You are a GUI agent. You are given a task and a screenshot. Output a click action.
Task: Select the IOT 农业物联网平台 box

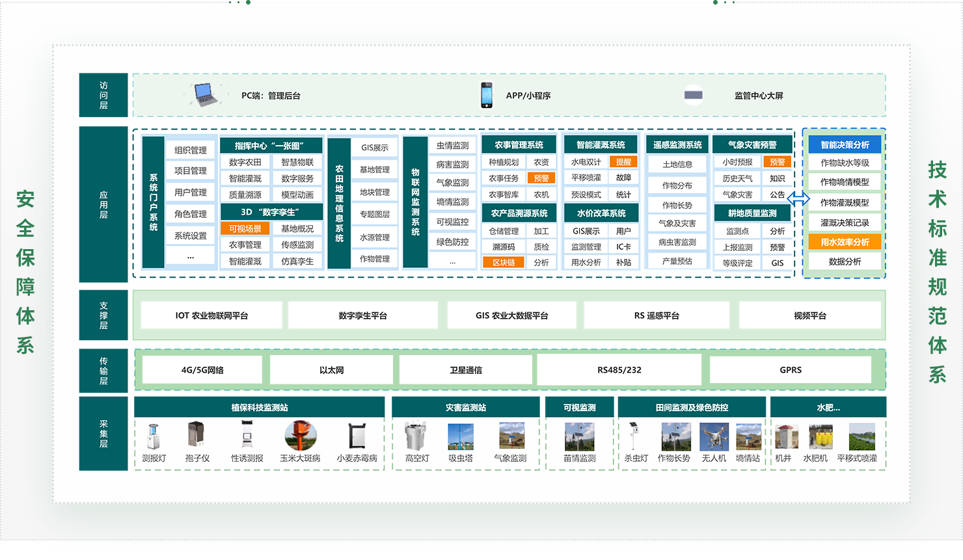211,315
